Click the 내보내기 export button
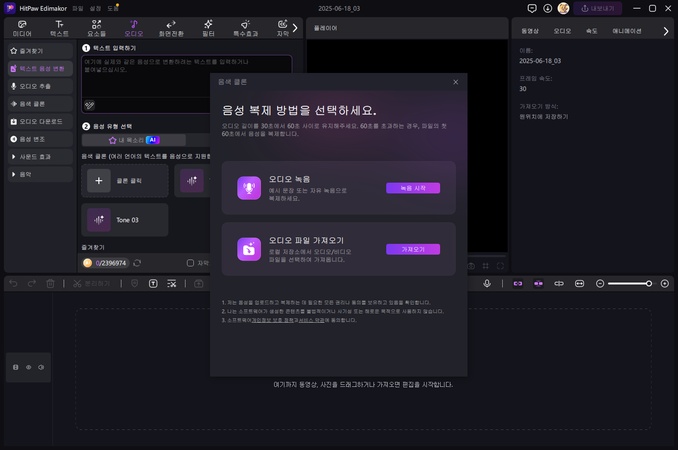 pyautogui.click(x=598, y=9)
